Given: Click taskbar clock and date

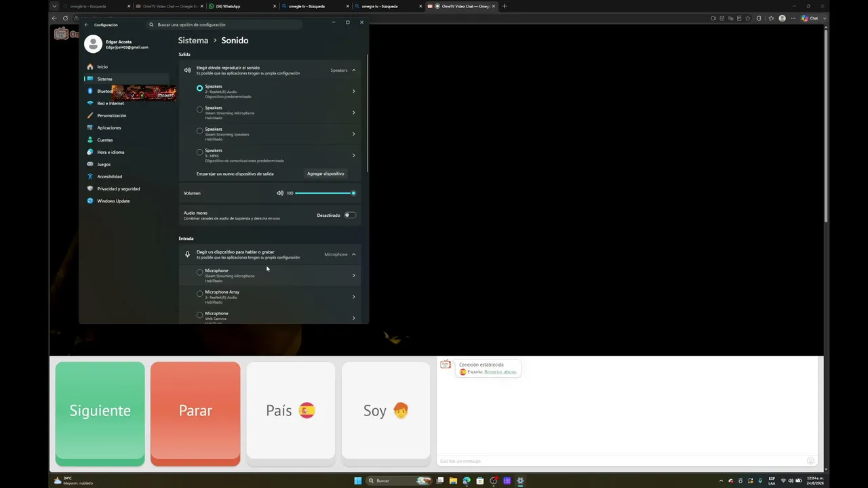Looking at the screenshot, I should click(x=815, y=481).
